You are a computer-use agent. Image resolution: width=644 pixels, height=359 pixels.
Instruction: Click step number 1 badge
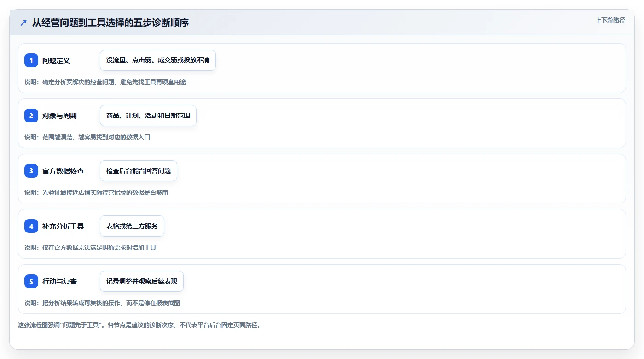point(31,60)
